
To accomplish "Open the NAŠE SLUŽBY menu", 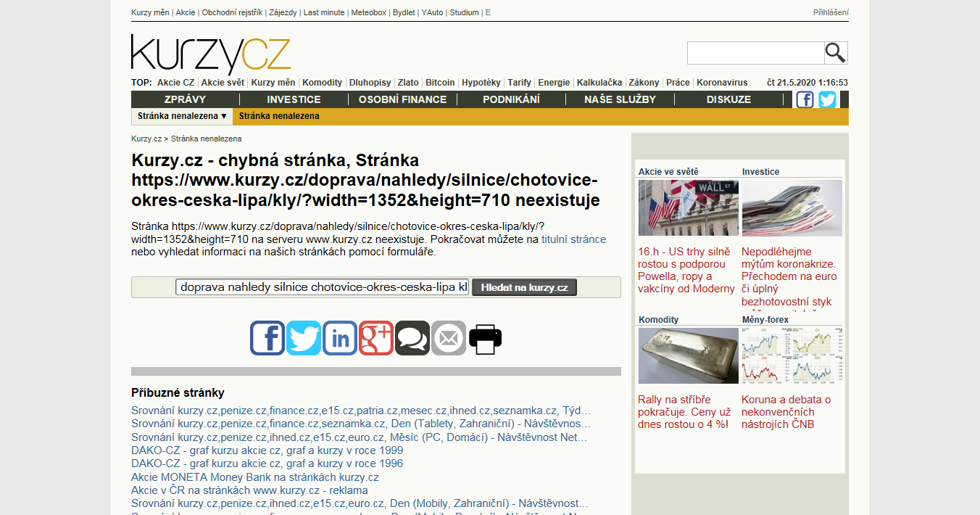I will click(x=620, y=99).
